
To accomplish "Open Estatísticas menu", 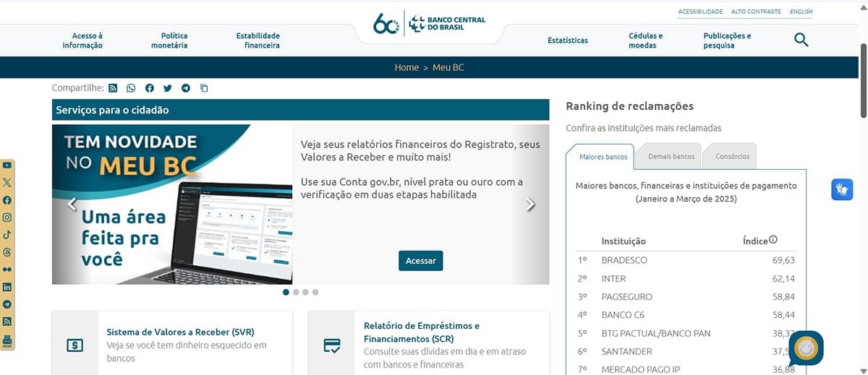I will pyautogui.click(x=568, y=40).
